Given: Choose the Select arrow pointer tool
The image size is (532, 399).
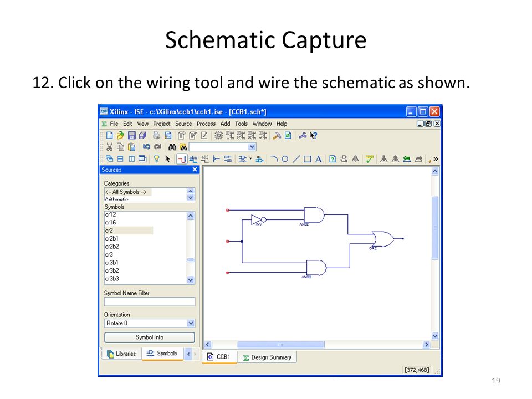Looking at the screenshot, I should point(167,159).
